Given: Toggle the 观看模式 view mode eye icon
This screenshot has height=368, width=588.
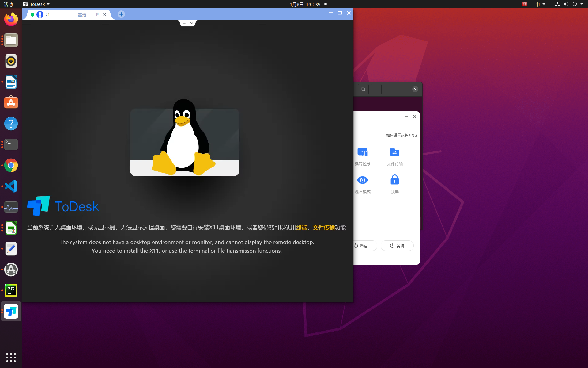Looking at the screenshot, I should (x=363, y=180).
